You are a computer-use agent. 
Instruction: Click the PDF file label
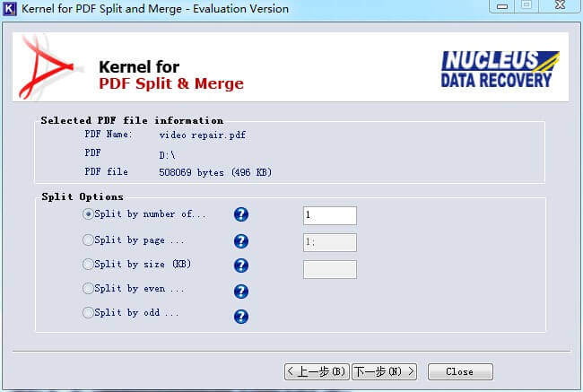pyautogui.click(x=107, y=172)
